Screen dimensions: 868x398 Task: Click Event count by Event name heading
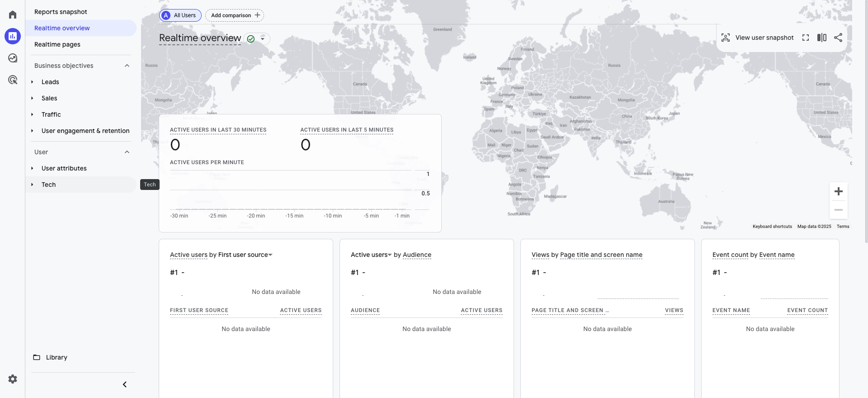(x=753, y=255)
